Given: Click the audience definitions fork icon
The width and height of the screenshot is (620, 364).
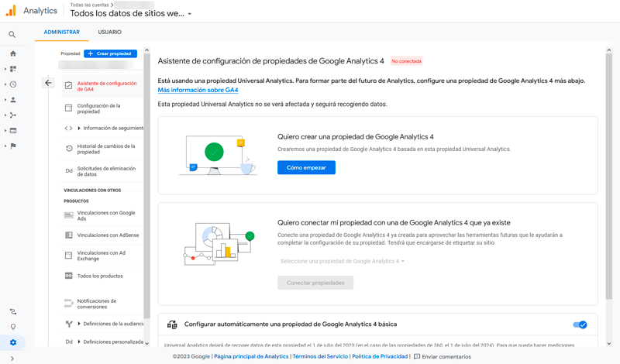Looking at the screenshot, I should (69, 324).
